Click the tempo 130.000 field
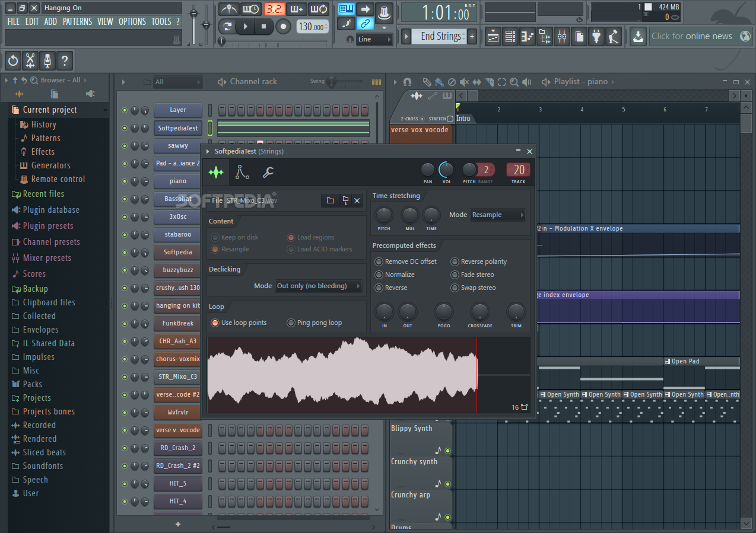This screenshot has height=533, width=756. coord(312,27)
